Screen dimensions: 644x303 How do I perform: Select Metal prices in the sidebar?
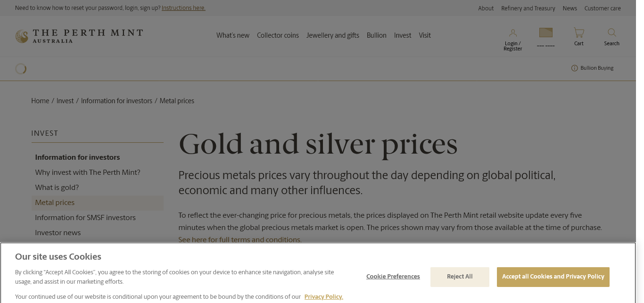(55, 203)
